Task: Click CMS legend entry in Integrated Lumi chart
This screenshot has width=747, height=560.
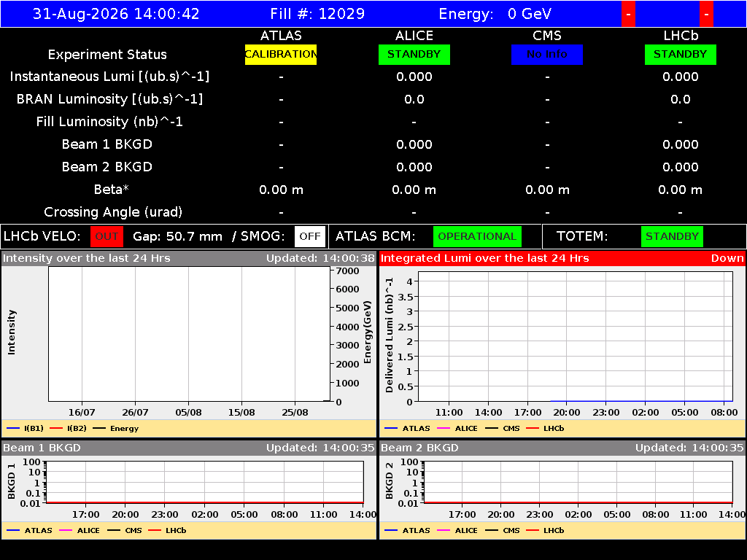Action: click(502, 428)
